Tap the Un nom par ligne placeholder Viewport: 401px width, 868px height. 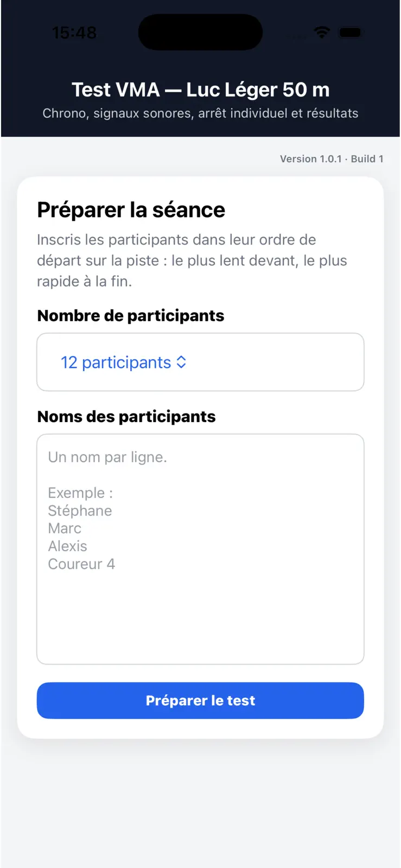(107, 457)
